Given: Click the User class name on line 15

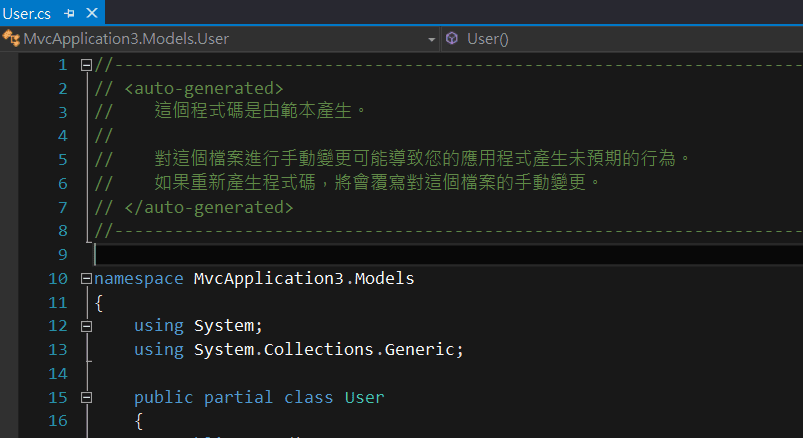Looking at the screenshot, I should [364, 397].
